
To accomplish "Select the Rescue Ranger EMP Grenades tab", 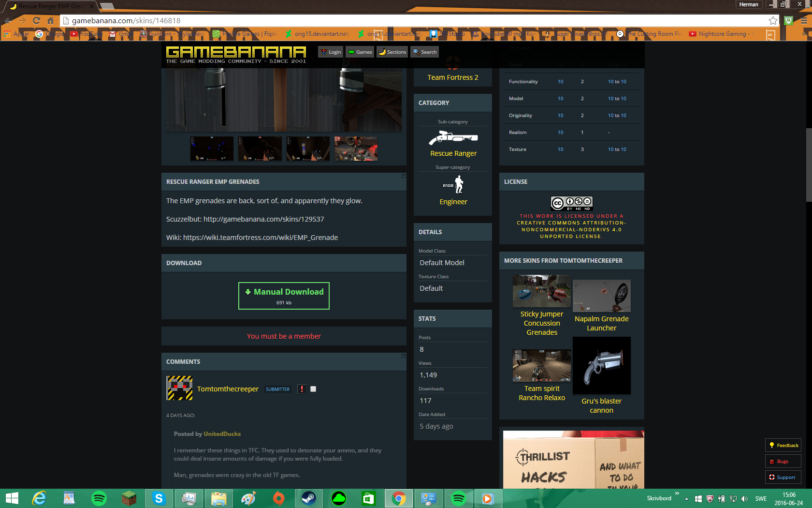I will 51,6.
